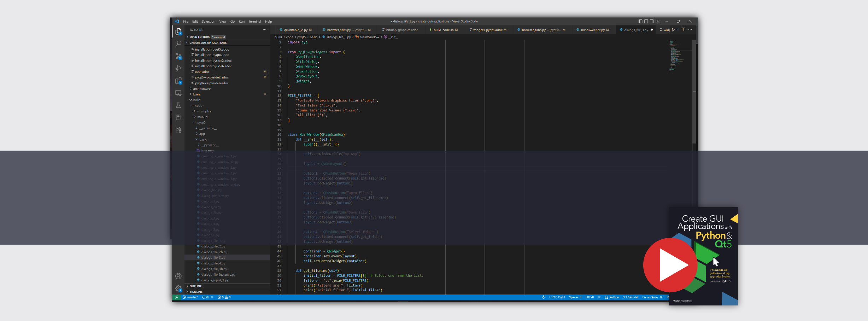Open editor More Actions ellipsis
Image resolution: width=868 pixels, height=321 pixels.
click(690, 30)
